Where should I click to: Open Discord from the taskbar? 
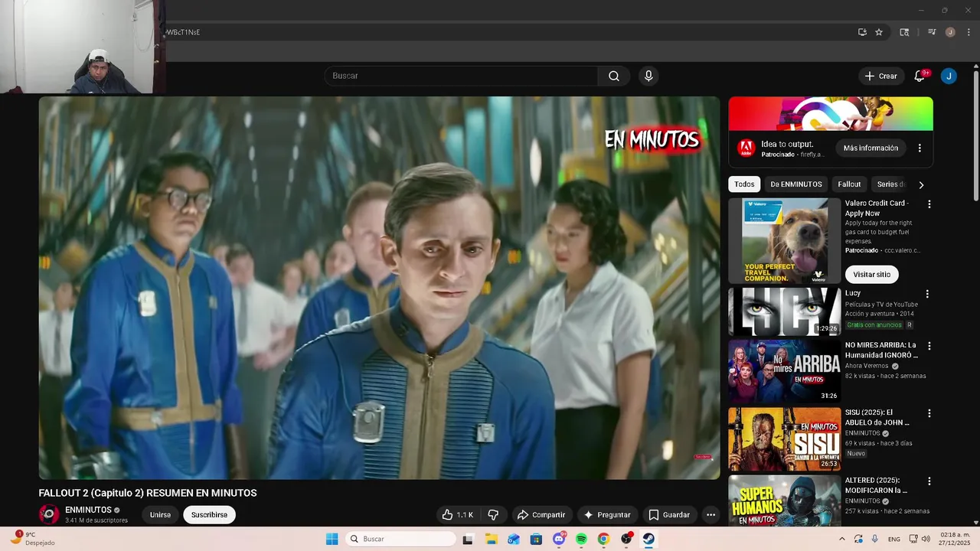559,539
